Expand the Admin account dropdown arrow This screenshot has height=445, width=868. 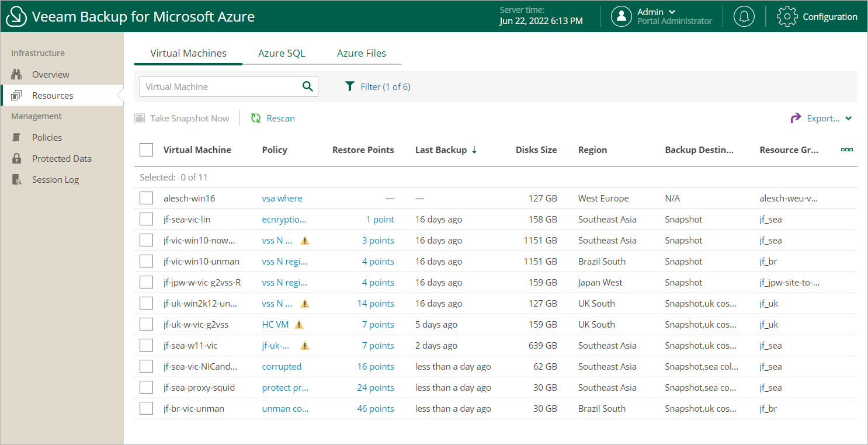672,12
